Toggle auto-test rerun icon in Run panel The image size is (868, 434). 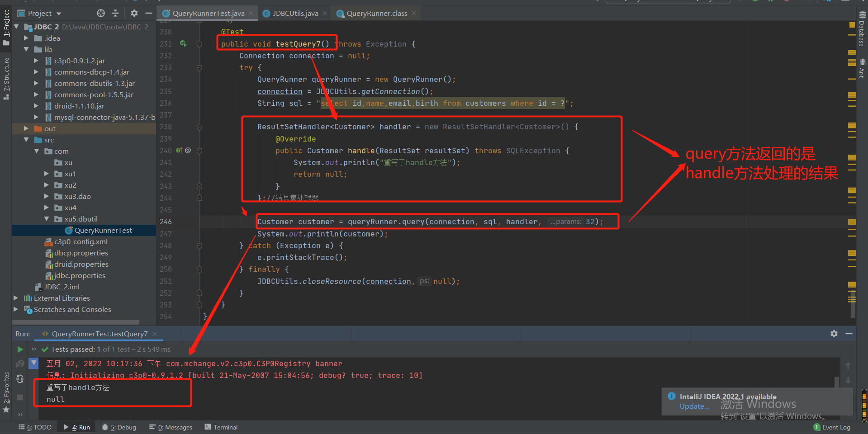pyautogui.click(x=20, y=379)
